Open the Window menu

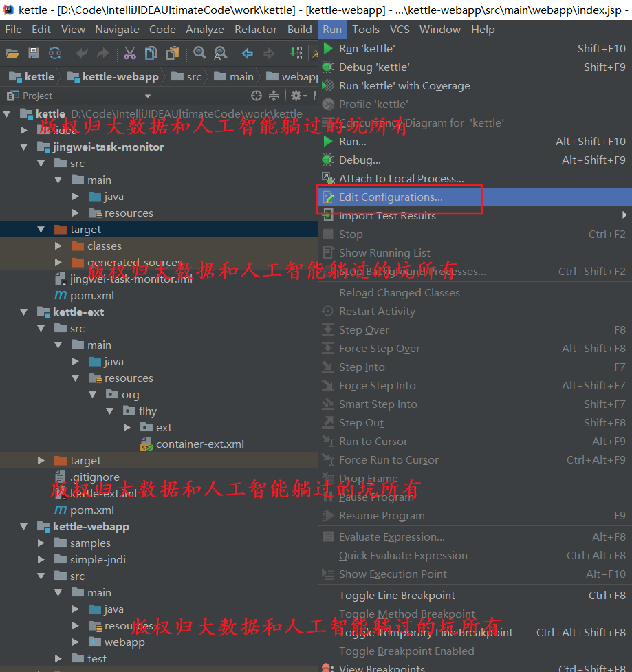pyautogui.click(x=439, y=29)
